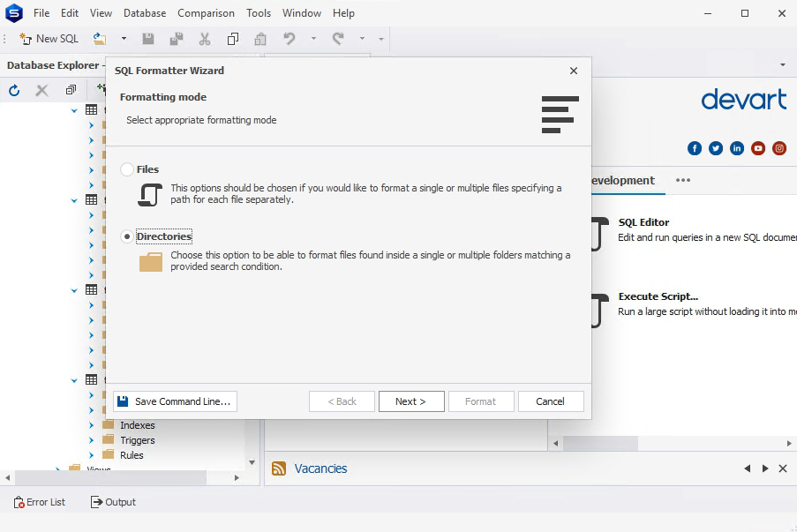Screen dimensions: 797x532
Task: Open the File menu
Action: click(41, 13)
